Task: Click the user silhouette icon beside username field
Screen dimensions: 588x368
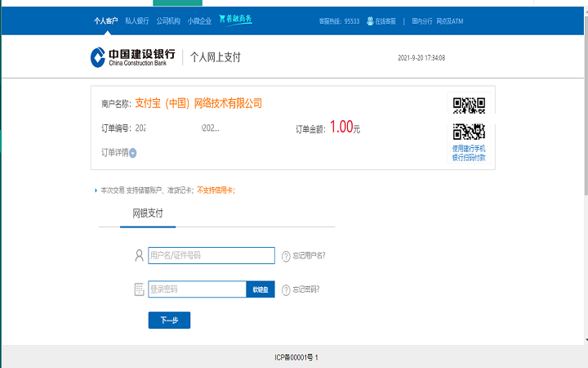Action: [139, 255]
